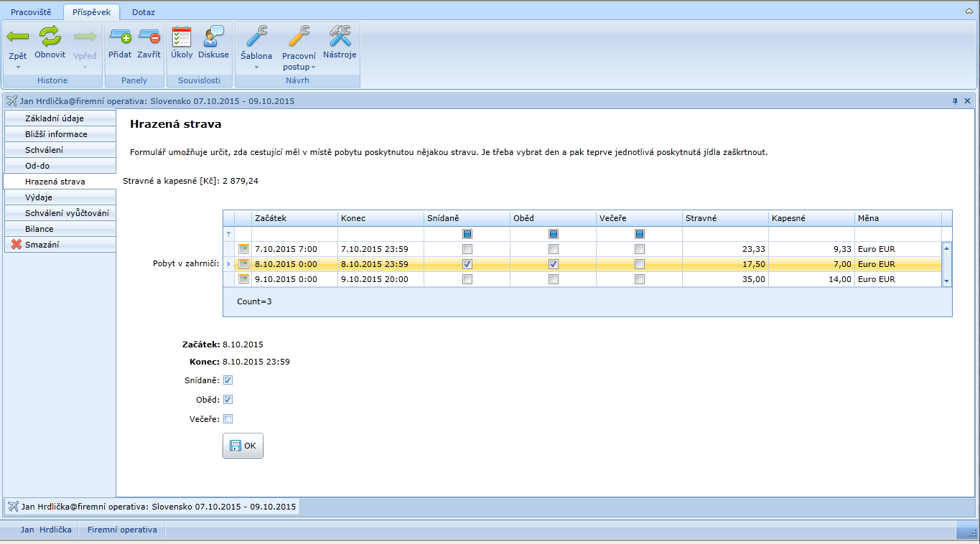Screen dimensions: 980x544
Task: Open the Nástroje tools icon
Action: coord(340,37)
